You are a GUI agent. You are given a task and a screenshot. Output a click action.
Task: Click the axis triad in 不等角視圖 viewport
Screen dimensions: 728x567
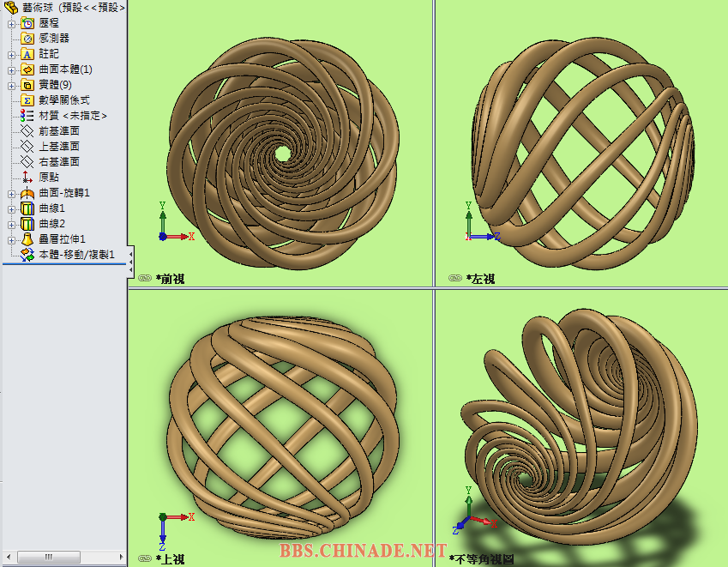click(x=474, y=510)
